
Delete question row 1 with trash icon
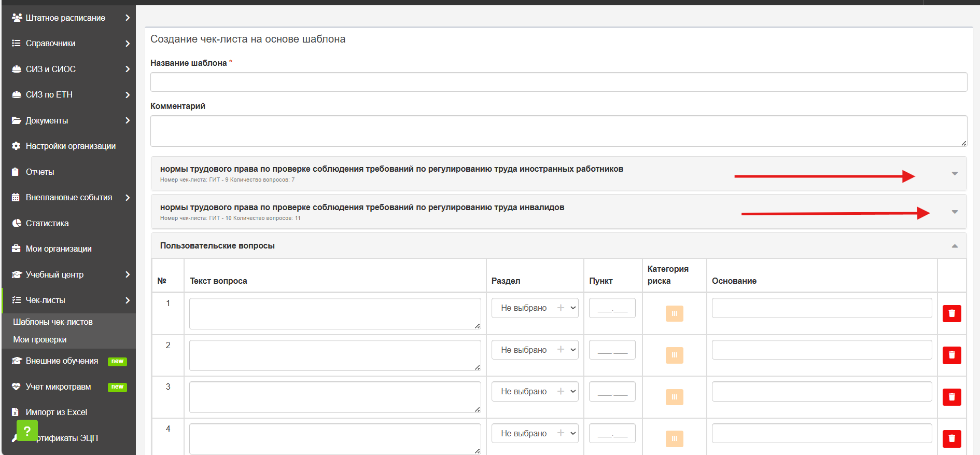pyautogui.click(x=951, y=313)
